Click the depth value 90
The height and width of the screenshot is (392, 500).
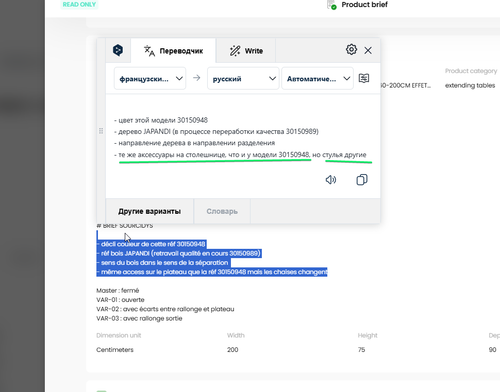492,350
